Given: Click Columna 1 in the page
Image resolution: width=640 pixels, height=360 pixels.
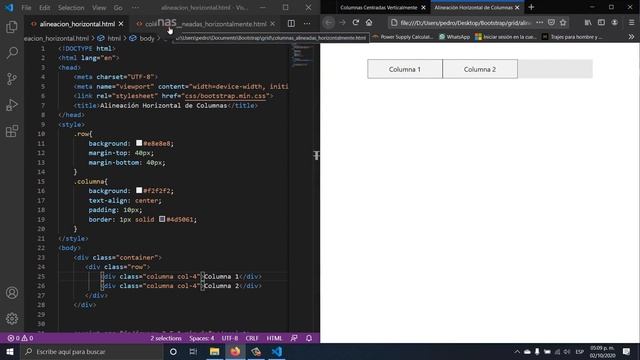Looking at the screenshot, I should (404, 69).
